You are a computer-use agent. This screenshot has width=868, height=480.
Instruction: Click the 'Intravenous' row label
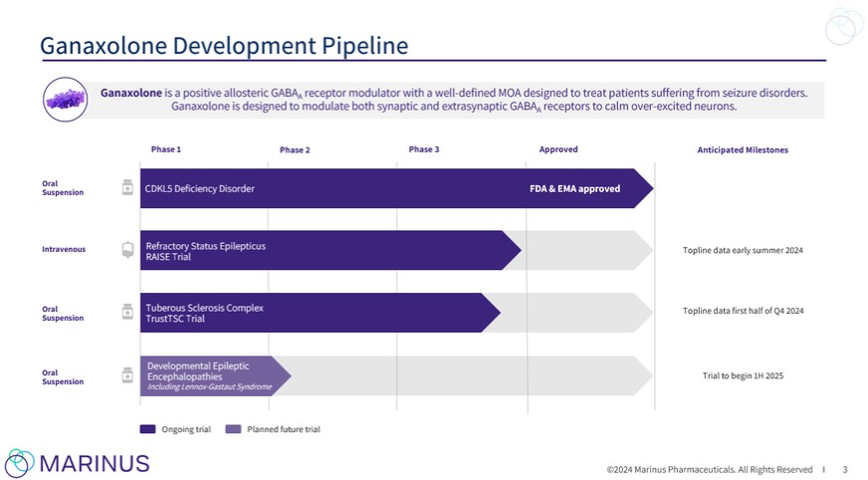64,250
